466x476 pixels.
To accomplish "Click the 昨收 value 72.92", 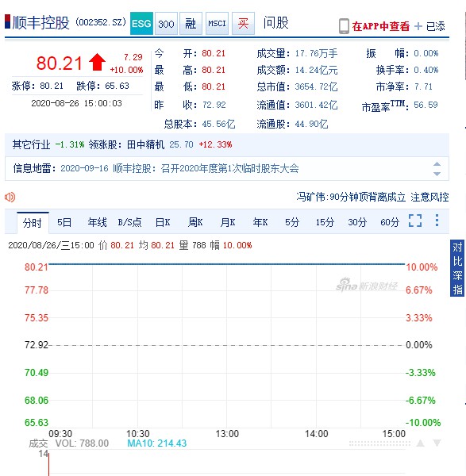I will 214,105.
